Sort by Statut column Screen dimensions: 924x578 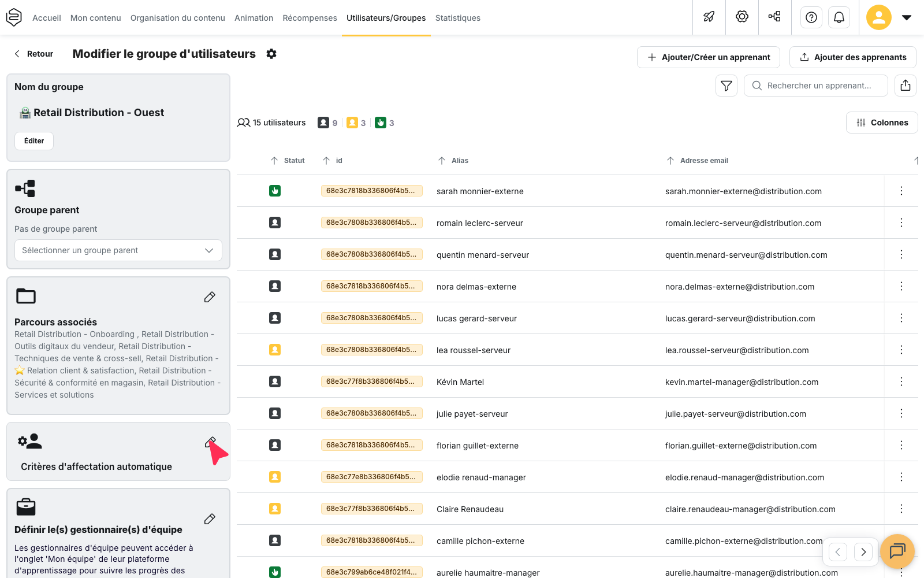pos(288,161)
